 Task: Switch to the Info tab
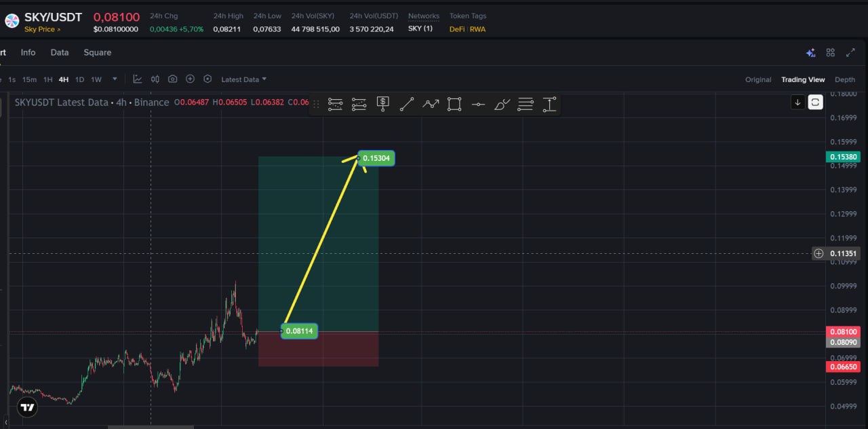[x=28, y=52]
